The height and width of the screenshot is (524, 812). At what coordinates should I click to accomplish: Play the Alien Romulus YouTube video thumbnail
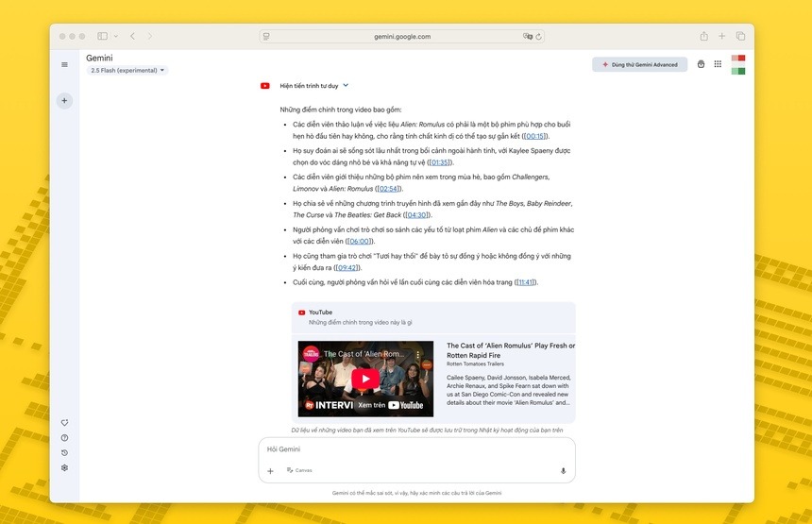point(365,379)
